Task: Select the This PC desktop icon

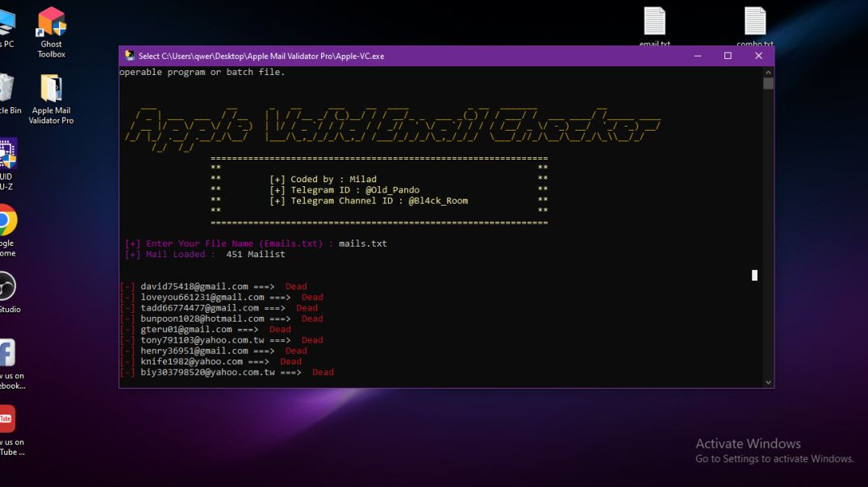Action: tap(6, 27)
